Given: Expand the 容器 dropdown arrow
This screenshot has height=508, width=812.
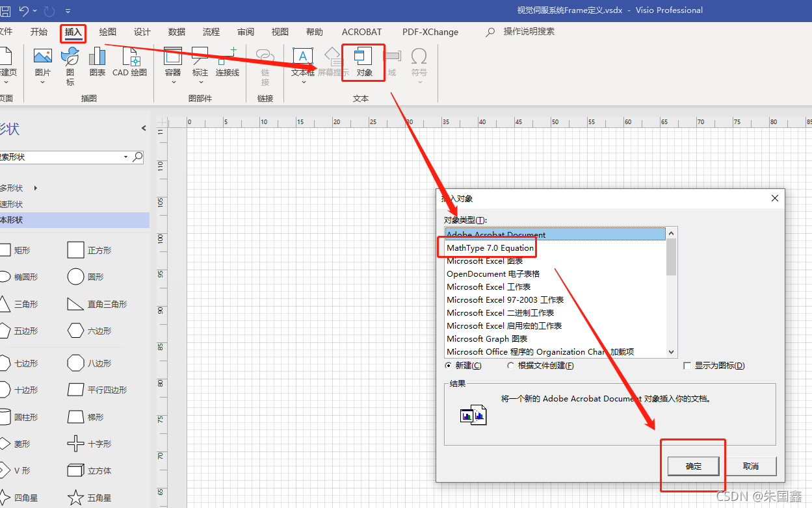Looking at the screenshot, I should (x=173, y=82).
